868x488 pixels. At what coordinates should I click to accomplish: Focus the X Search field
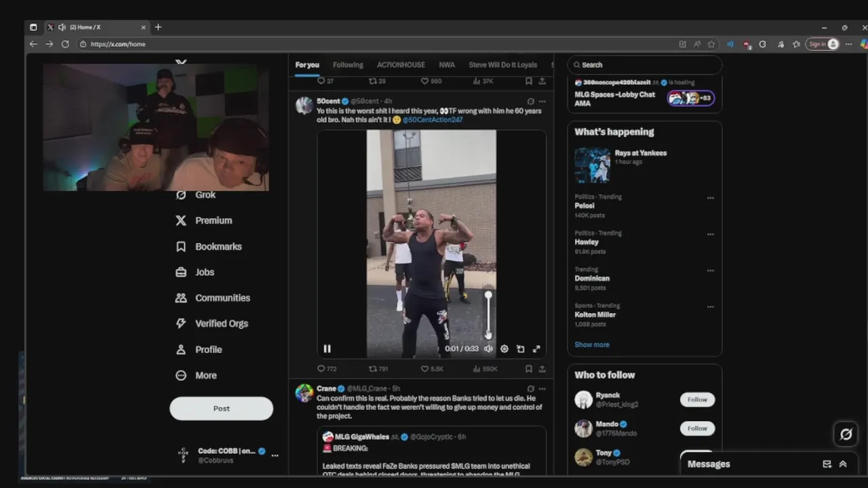644,65
